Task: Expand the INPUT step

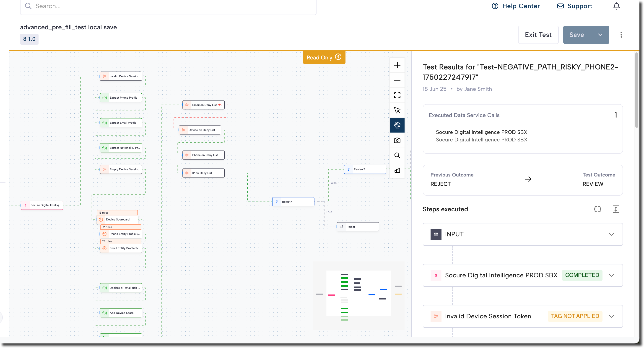Action: (611, 234)
